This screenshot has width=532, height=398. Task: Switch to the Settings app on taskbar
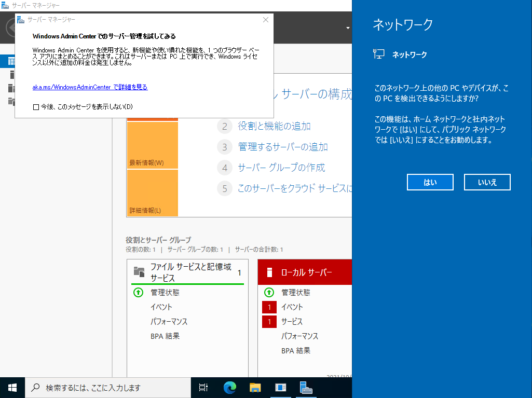pyautogui.click(x=281, y=388)
